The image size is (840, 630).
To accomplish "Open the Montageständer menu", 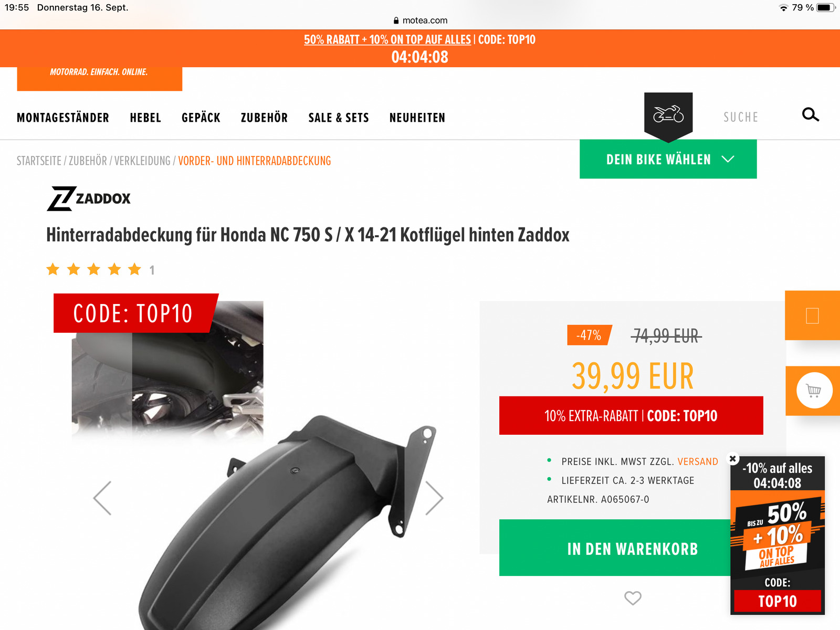I will click(63, 118).
